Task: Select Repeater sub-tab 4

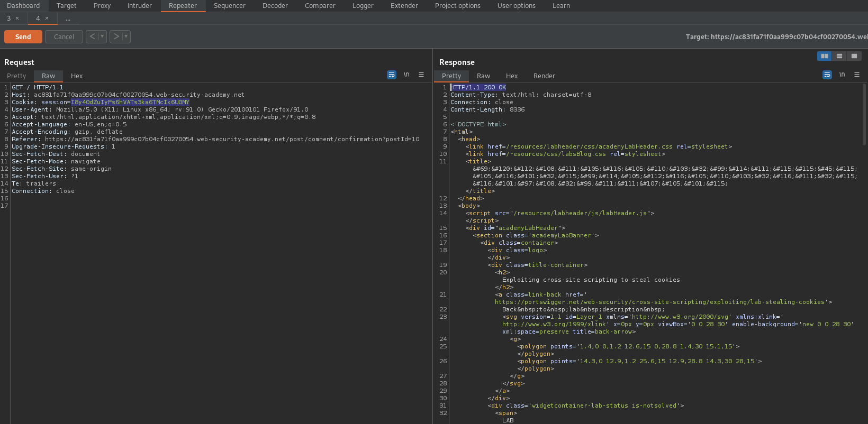Action: click(38, 19)
